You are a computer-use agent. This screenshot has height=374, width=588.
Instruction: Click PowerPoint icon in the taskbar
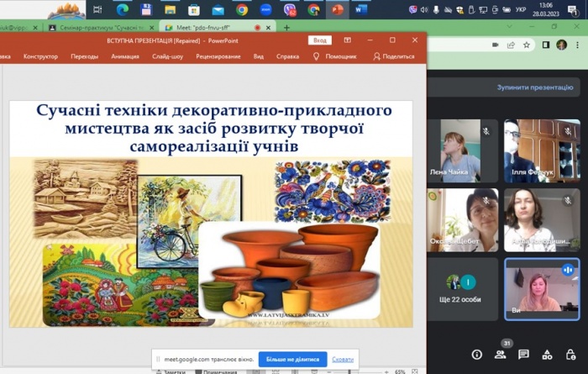[338, 10]
